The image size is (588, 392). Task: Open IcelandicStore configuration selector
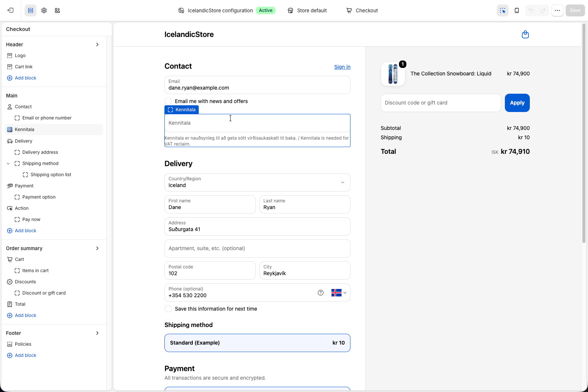[x=227, y=10]
